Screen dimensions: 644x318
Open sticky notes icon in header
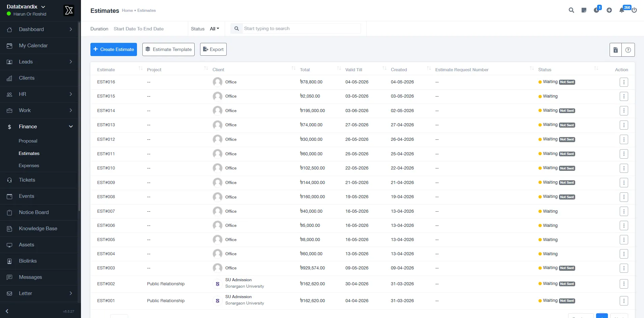point(584,10)
